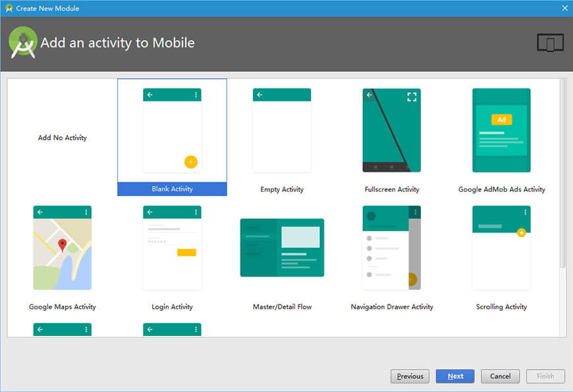573x392 pixels.
Task: Select the Master/Detail Flow template
Action: click(x=282, y=248)
